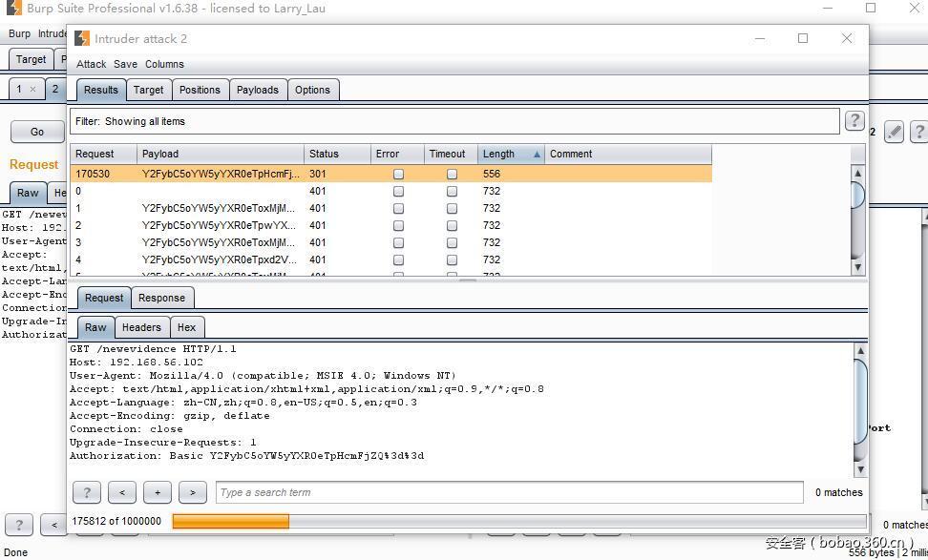Click the search help question mark button
Viewport: 928px width, 560px height.
tap(86, 492)
